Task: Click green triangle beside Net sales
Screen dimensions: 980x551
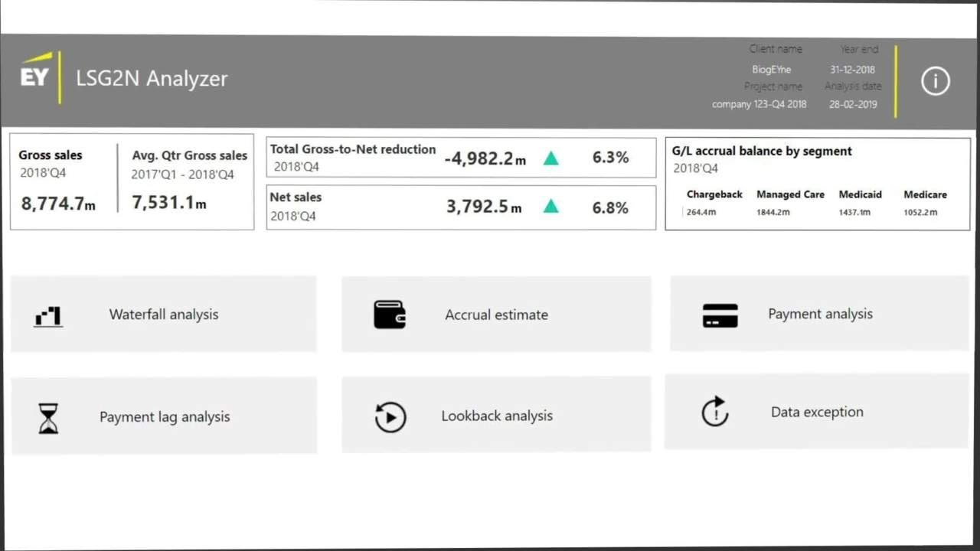Action: 550,207
